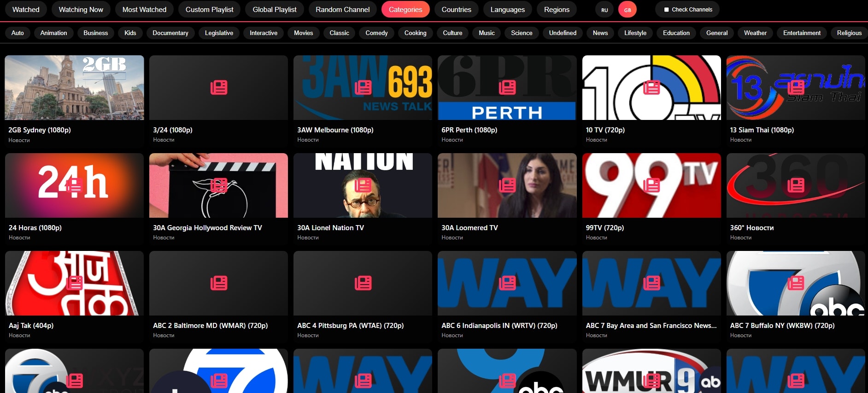Click news icon on 30A Loomered TV thumbnail
The width and height of the screenshot is (868, 393).
pos(507,185)
